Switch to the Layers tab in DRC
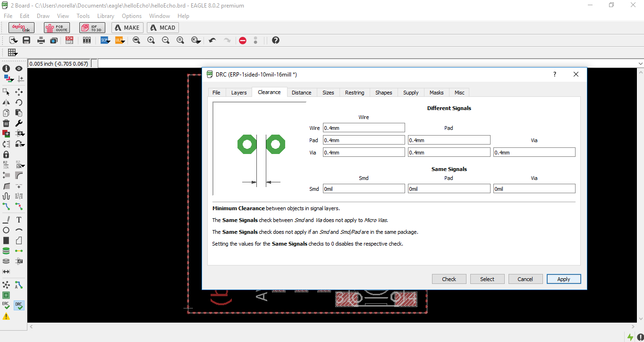 tap(239, 93)
